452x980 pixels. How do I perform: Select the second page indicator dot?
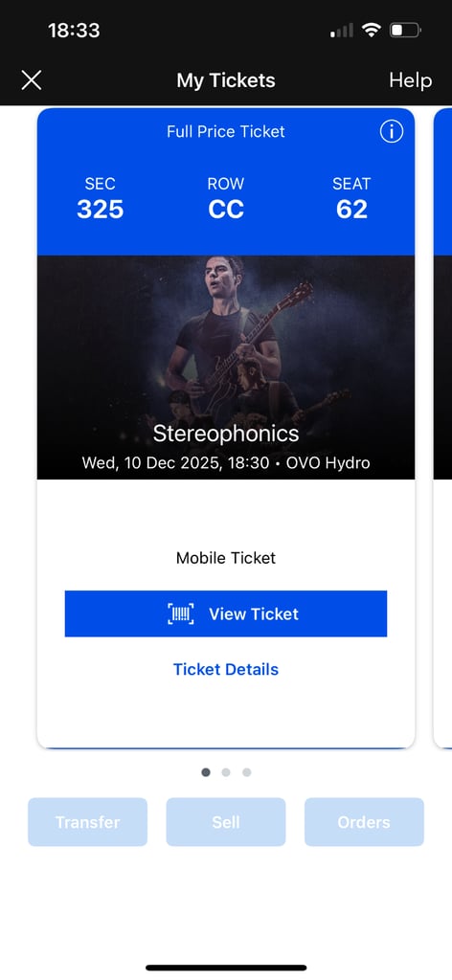click(x=226, y=772)
